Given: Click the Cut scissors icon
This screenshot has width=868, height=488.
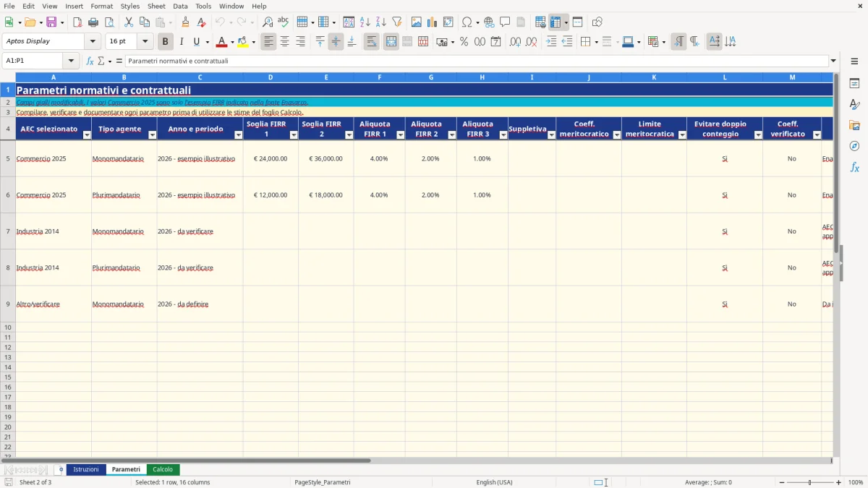Looking at the screenshot, I should click(x=128, y=22).
